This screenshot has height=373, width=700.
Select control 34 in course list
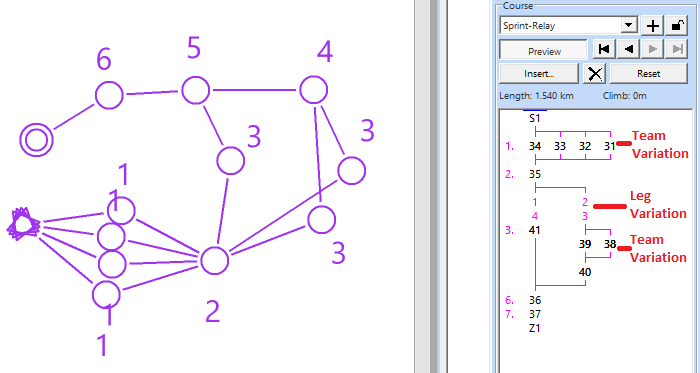(x=535, y=146)
